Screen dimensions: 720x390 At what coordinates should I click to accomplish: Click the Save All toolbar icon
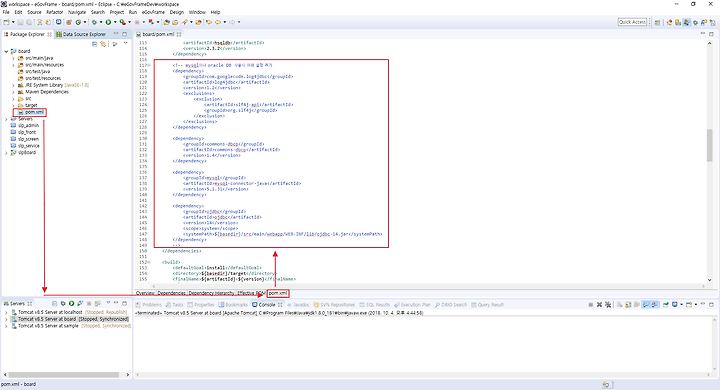28,22
